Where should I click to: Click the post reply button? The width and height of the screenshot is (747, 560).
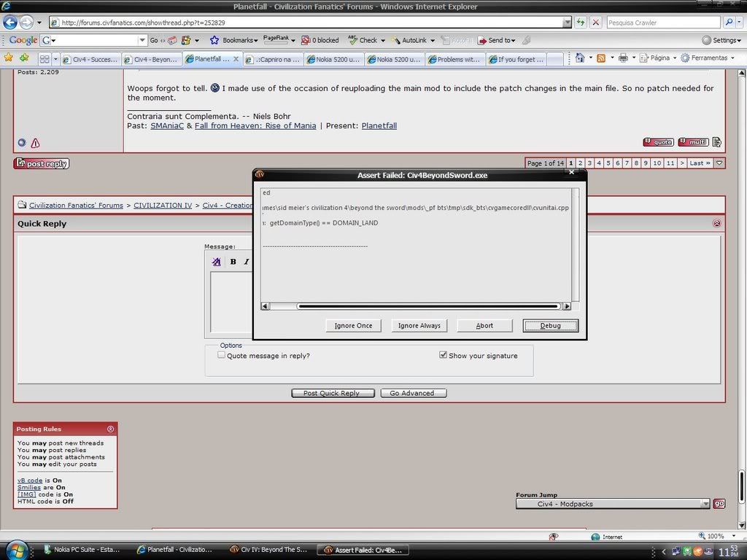coord(42,163)
